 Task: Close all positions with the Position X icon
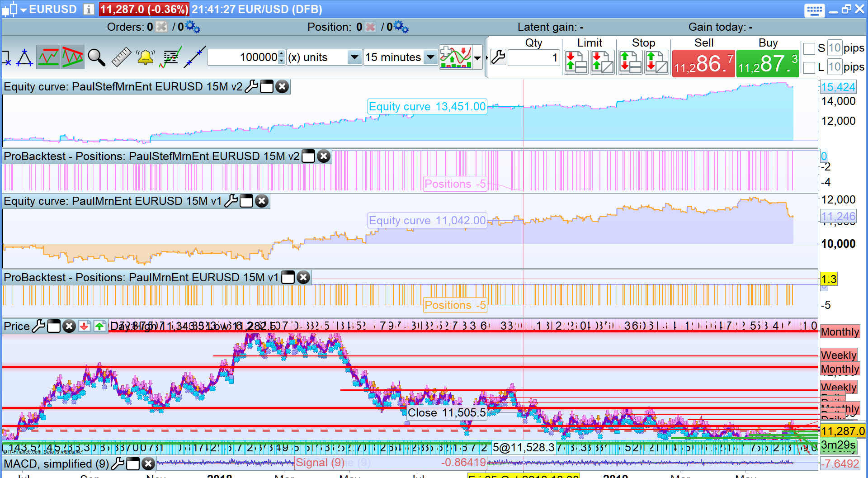[x=370, y=27]
